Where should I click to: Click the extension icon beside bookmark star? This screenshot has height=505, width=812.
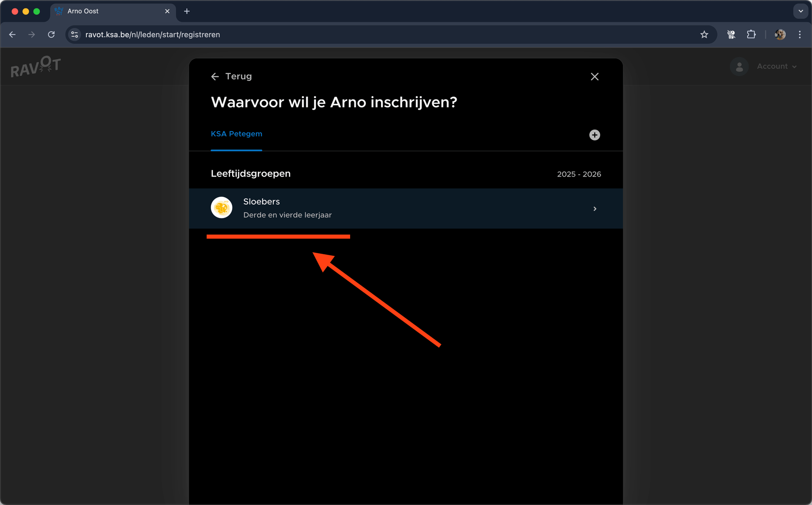[x=731, y=35]
